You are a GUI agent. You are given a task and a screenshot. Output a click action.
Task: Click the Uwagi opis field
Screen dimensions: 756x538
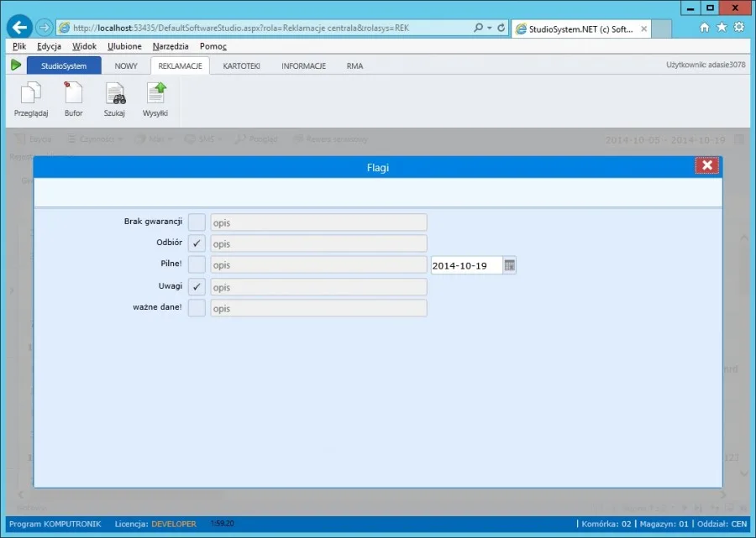(x=318, y=287)
